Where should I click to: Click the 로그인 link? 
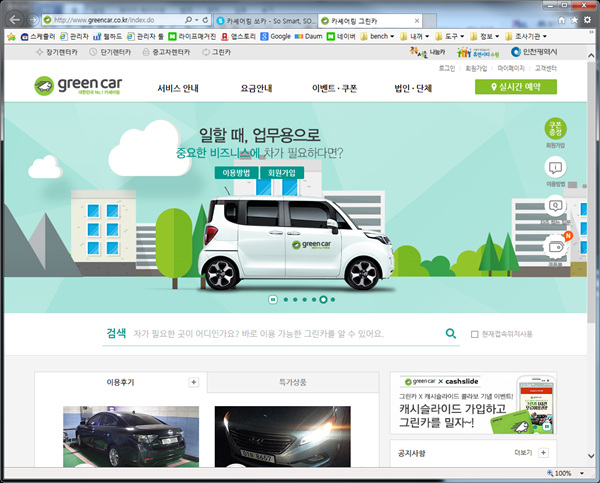(447, 68)
